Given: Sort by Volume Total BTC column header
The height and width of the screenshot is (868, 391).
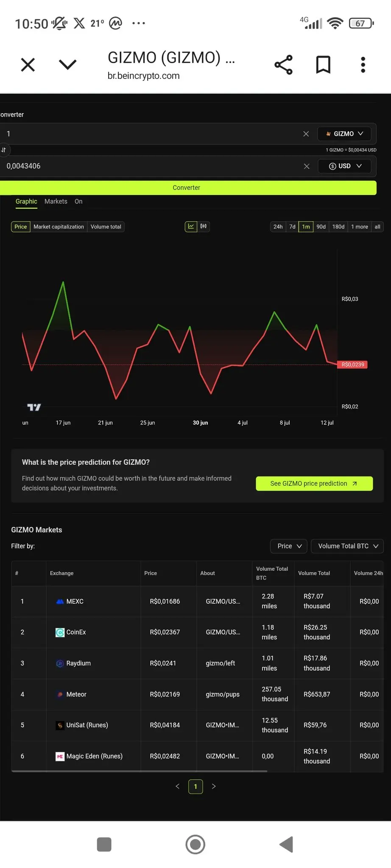Looking at the screenshot, I should 272,573.
